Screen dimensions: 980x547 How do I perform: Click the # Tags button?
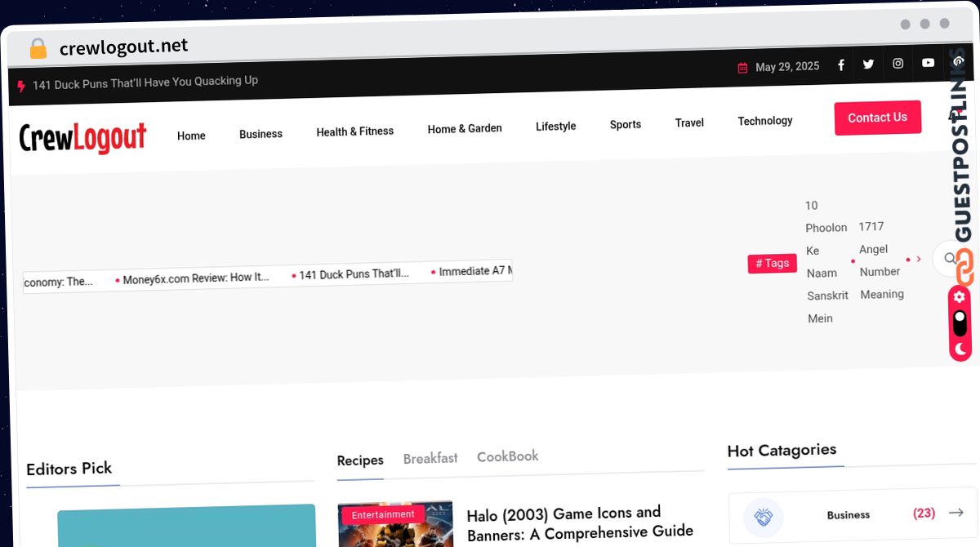(x=773, y=263)
